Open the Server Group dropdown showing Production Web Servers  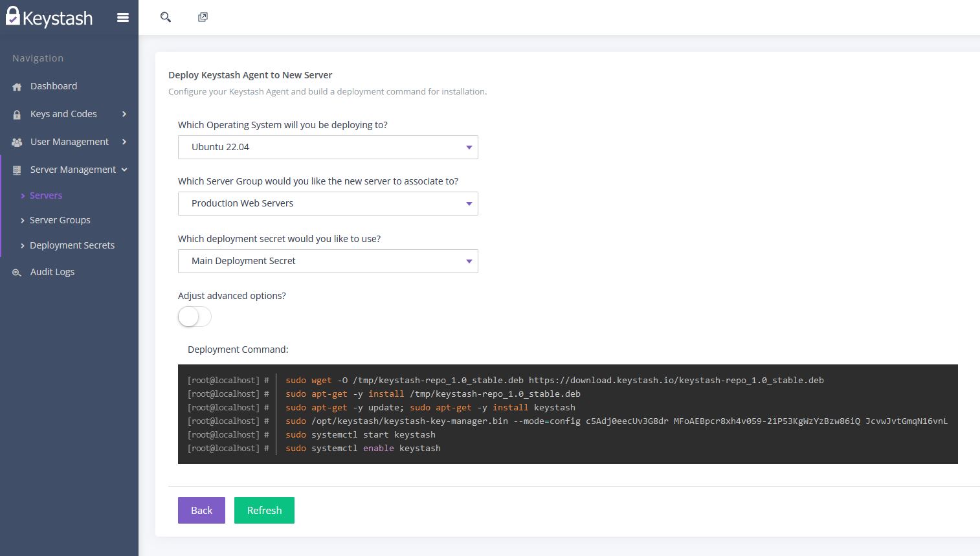pyautogui.click(x=328, y=203)
